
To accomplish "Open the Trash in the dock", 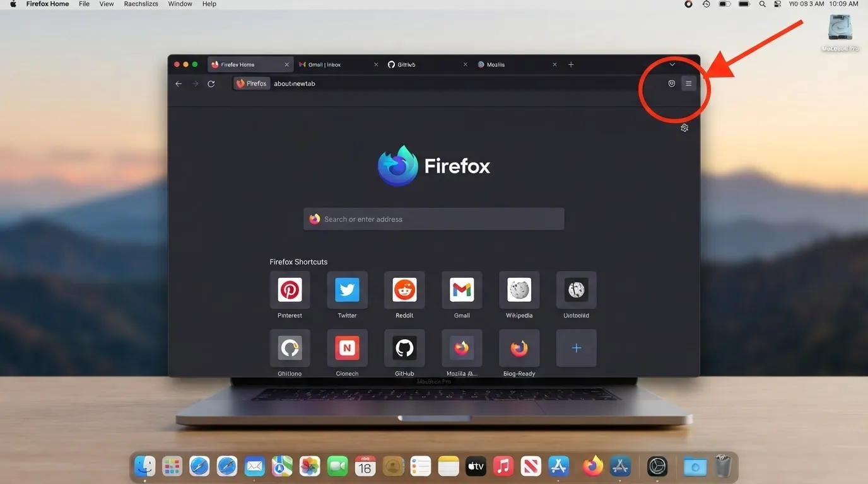I will pos(723,466).
